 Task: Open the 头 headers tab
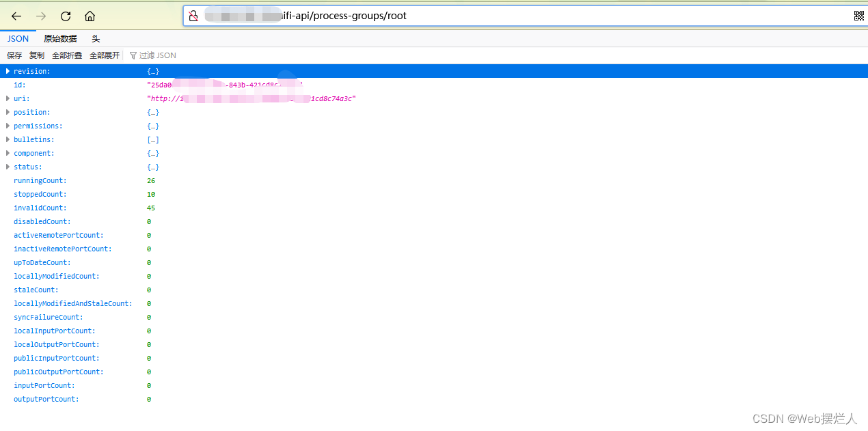(x=96, y=38)
